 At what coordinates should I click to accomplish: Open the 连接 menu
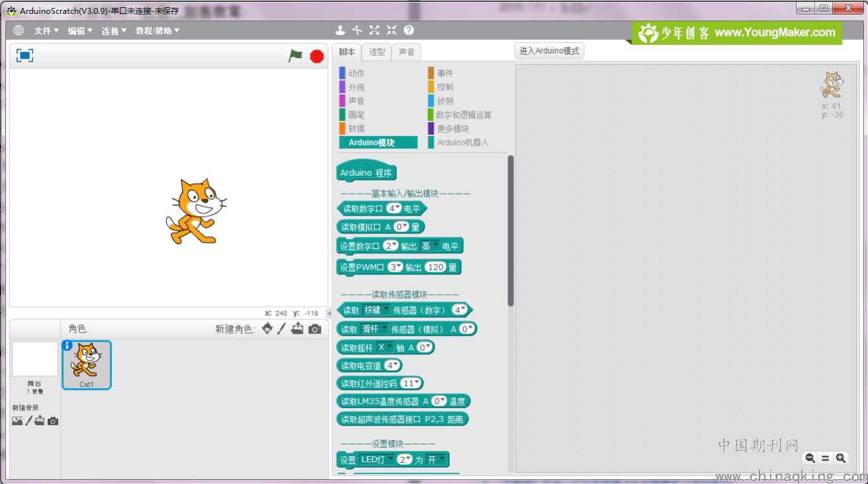(114, 31)
